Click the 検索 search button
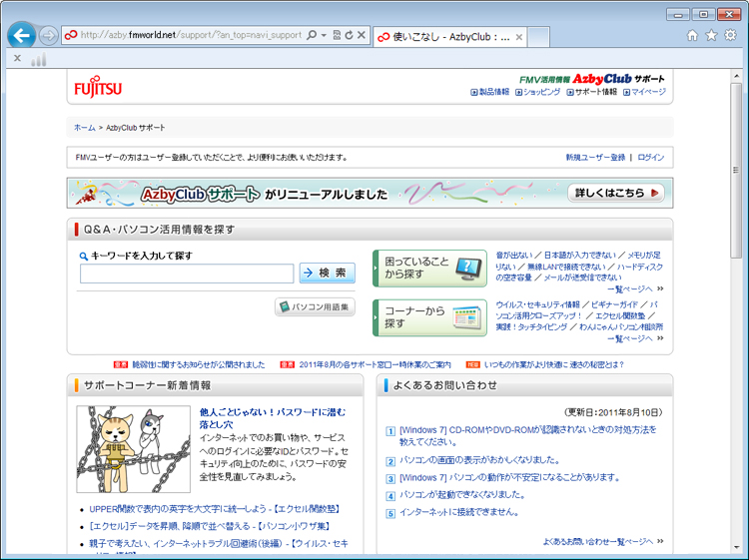Viewport: 749px width, 560px height. point(328,273)
